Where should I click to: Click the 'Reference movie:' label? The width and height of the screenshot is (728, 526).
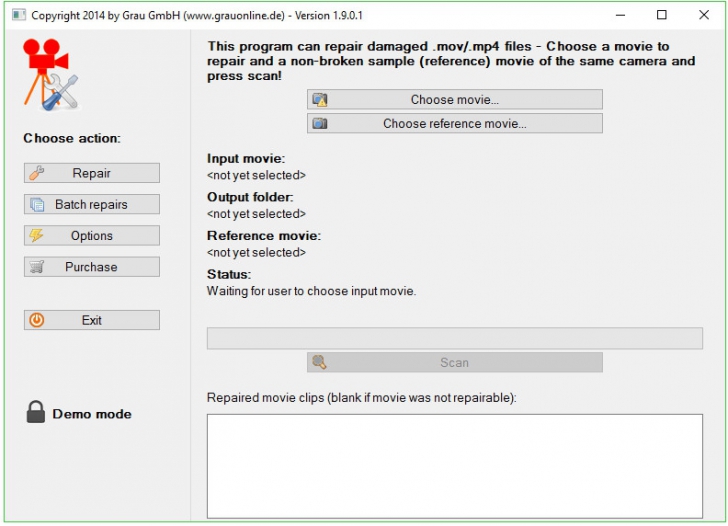click(264, 235)
